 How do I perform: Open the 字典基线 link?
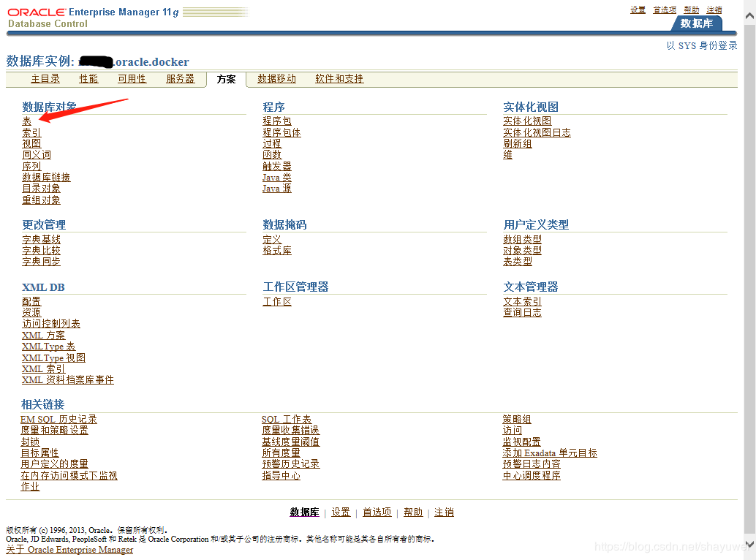coord(41,240)
